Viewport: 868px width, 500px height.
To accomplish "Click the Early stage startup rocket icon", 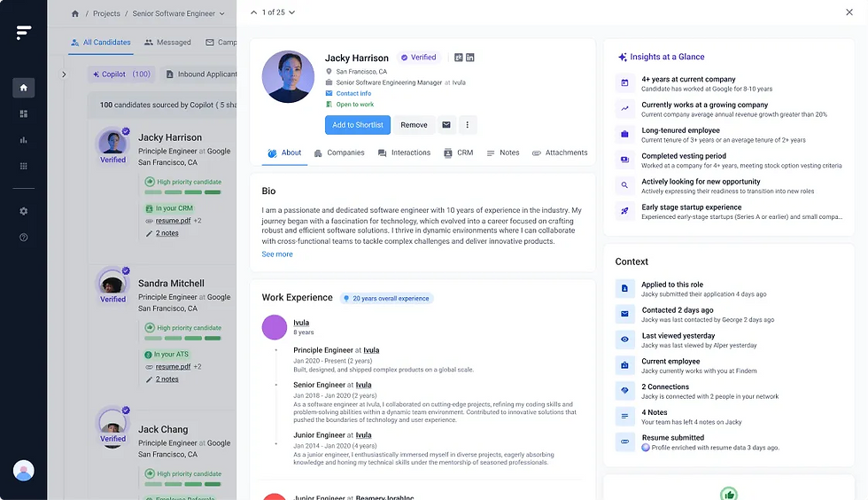I will (624, 211).
